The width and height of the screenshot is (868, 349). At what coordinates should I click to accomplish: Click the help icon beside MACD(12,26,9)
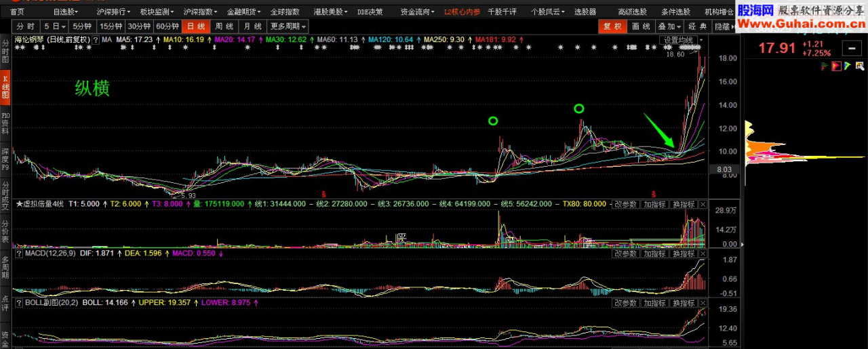pyautogui.click(x=18, y=253)
